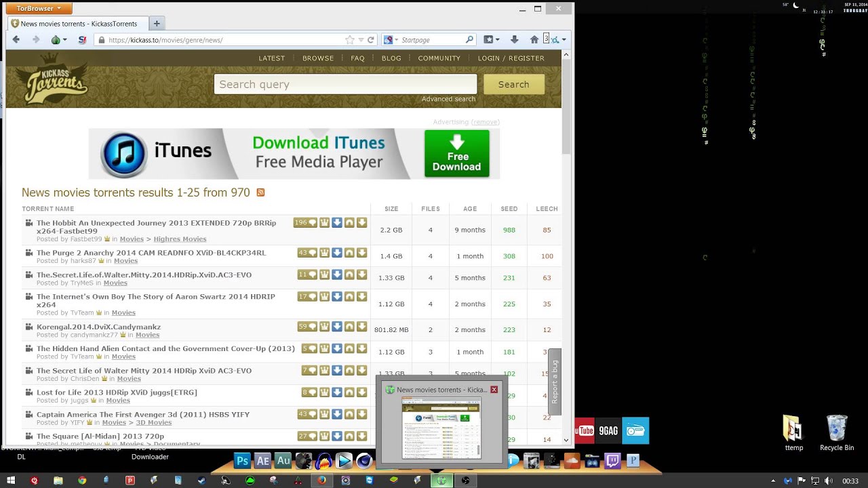Sort torrents by SEED column header
The width and height of the screenshot is (868, 488).
[x=509, y=209]
